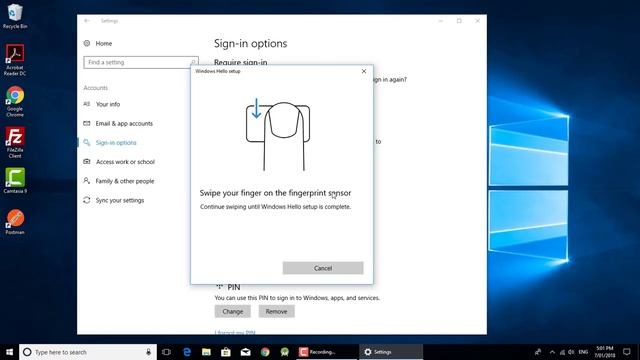Screen dimensions: 640x360
Task: Open the volume control in system tray
Action: coord(571,352)
